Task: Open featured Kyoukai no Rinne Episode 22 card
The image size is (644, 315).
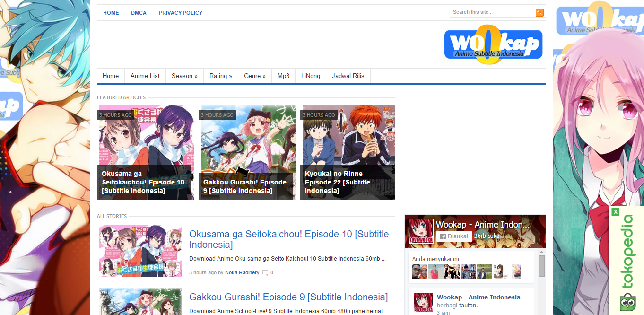Action: 348,152
